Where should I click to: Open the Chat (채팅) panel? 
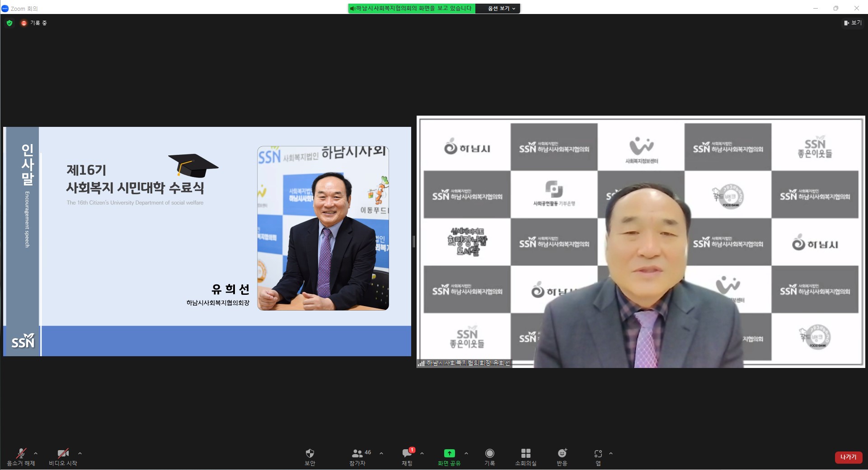(x=407, y=453)
